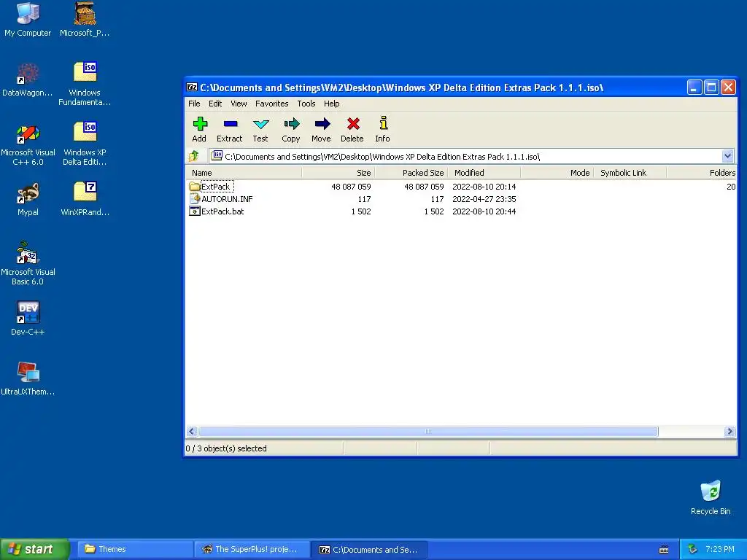Open the Help menu
Screen dimensions: 747x560
point(332,104)
